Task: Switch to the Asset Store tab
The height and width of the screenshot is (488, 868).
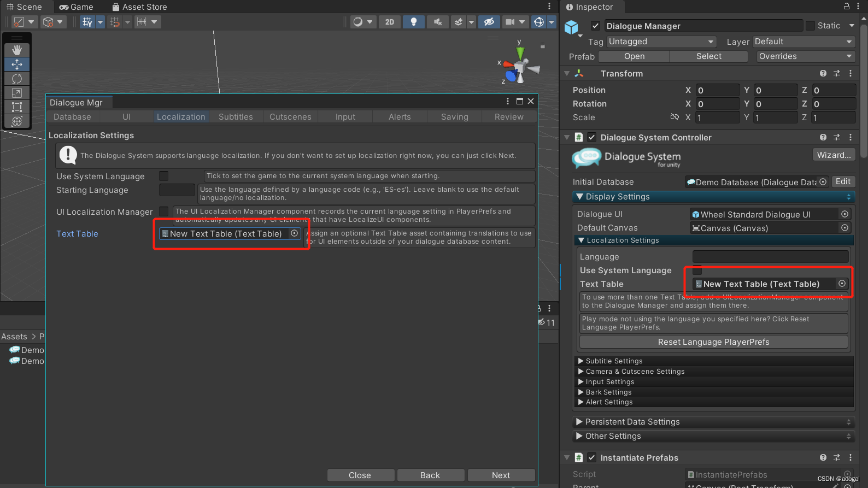Action: tap(139, 7)
